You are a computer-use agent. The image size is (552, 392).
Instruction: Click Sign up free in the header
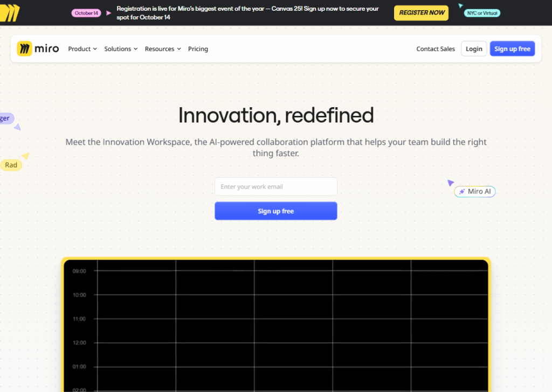pos(512,49)
